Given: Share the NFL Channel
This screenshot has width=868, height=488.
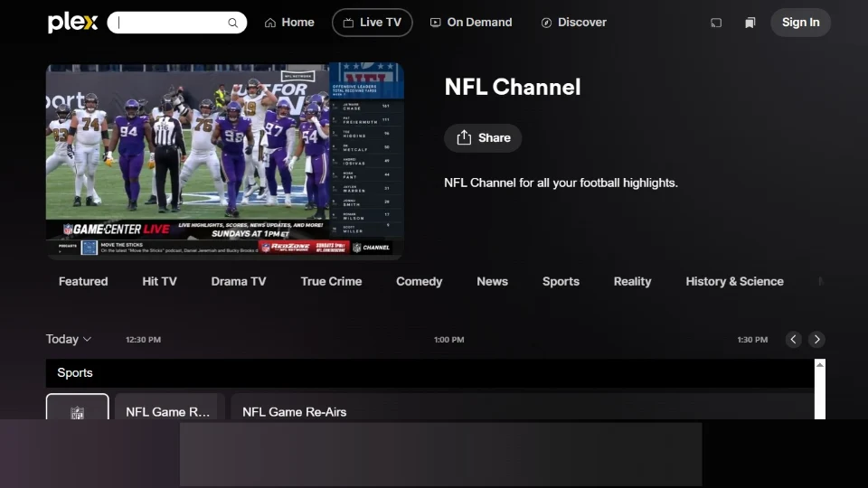Looking at the screenshot, I should 483,138.
